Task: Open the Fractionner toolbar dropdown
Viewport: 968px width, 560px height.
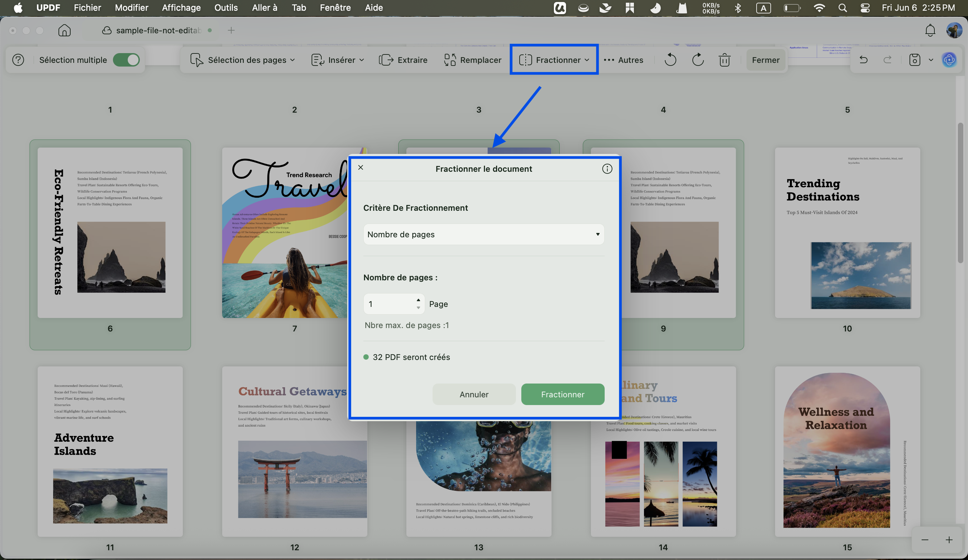Action: click(x=554, y=60)
